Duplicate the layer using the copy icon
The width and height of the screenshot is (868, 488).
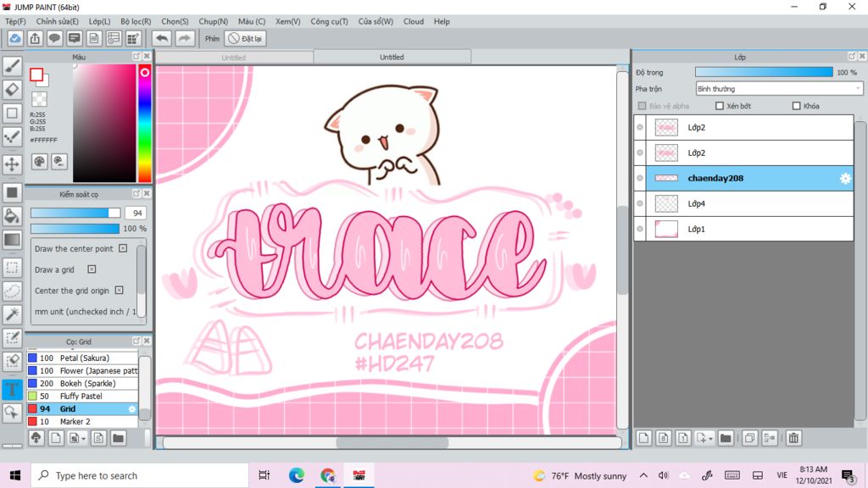749,438
